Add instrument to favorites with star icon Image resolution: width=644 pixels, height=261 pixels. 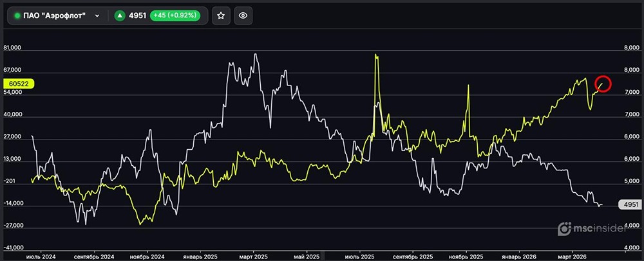[x=221, y=15]
